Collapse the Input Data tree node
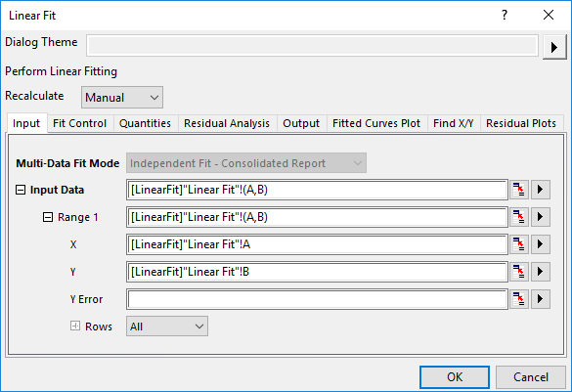Screen dimensions: 572x392 (x=21, y=190)
